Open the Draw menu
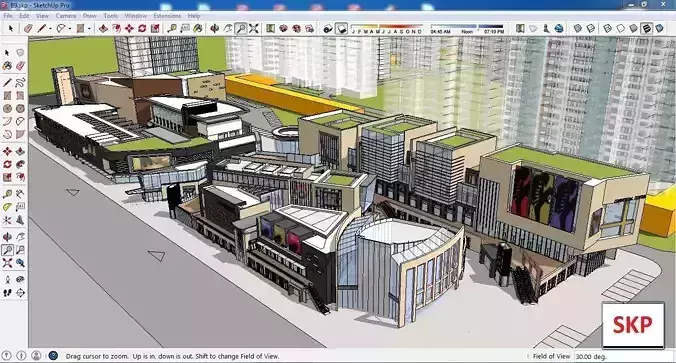676x363 pixels. coord(89,16)
